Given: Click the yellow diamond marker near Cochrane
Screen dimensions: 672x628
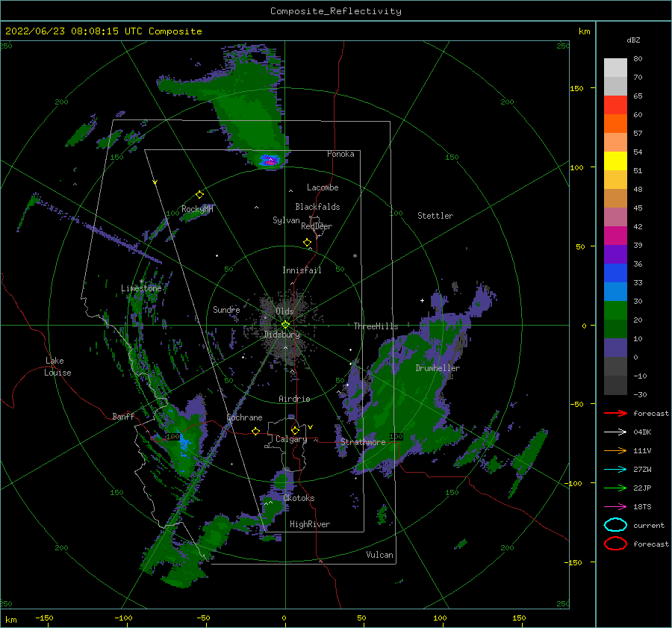Looking at the screenshot, I should click(256, 431).
